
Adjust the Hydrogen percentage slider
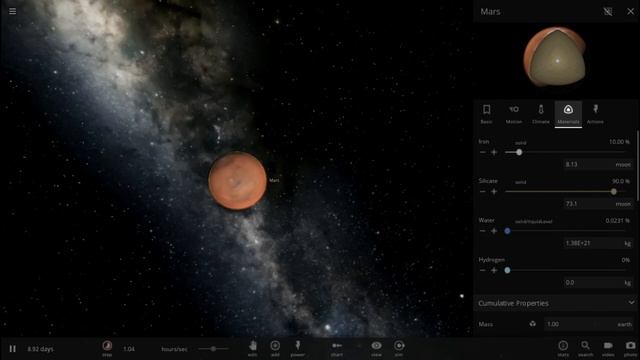(565, 270)
